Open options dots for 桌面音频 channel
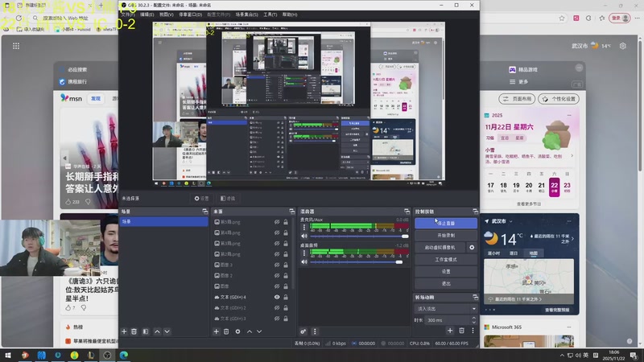Viewport: 644px width, 362px height. [x=304, y=253]
